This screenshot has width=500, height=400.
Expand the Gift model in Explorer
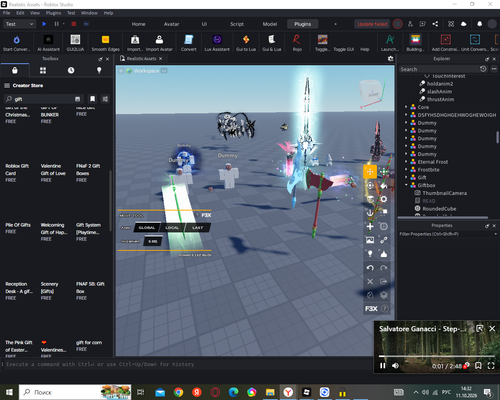tap(406, 177)
